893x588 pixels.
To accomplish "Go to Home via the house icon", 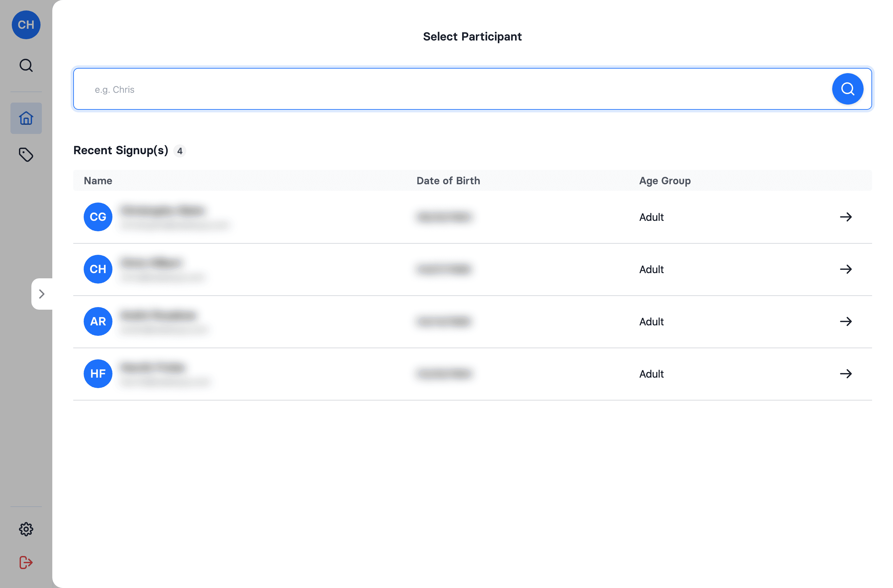I will click(26, 118).
